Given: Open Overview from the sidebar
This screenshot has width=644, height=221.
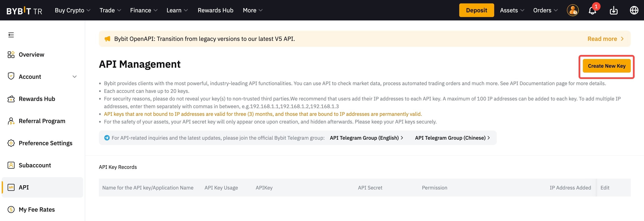Looking at the screenshot, I should tap(31, 55).
